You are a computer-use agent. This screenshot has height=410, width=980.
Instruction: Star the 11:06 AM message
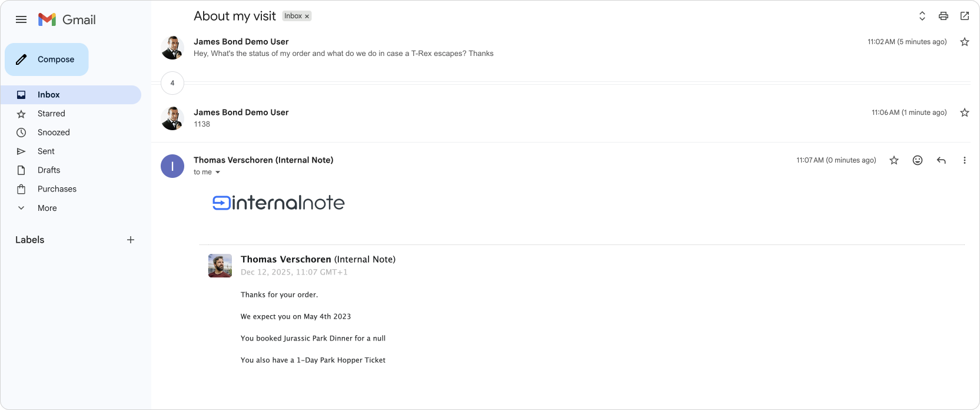(965, 113)
